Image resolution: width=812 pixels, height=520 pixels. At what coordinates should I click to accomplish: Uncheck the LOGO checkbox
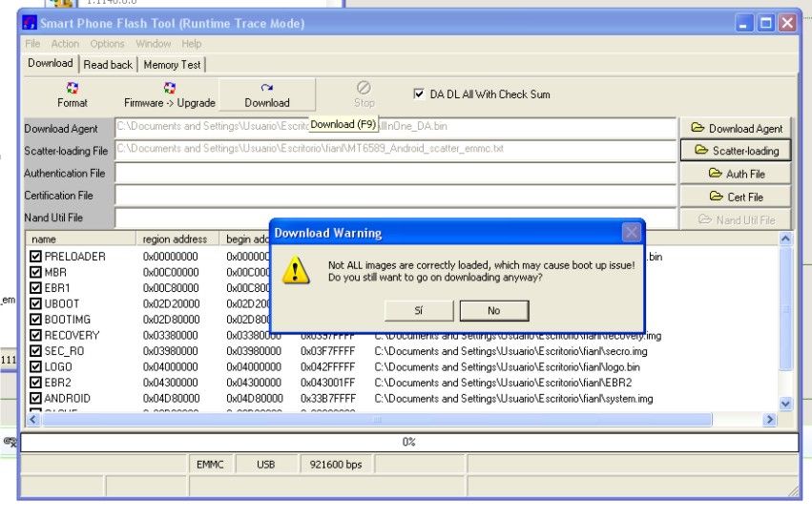(35, 366)
